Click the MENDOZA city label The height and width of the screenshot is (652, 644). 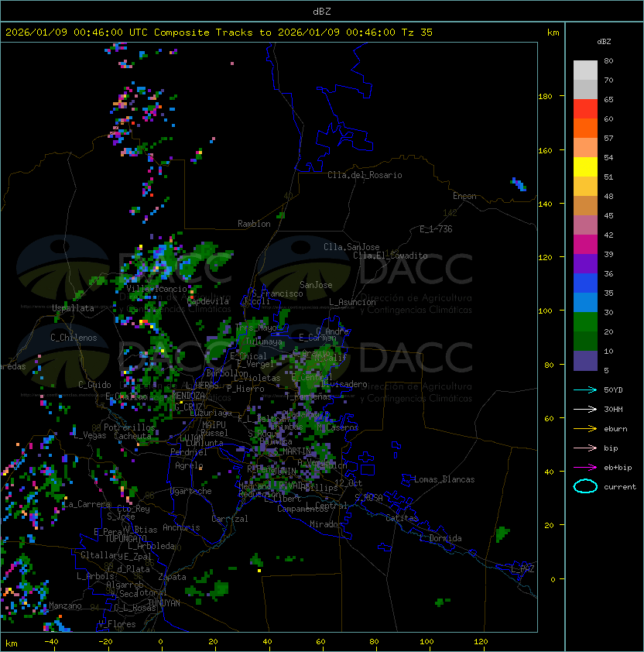[188, 396]
